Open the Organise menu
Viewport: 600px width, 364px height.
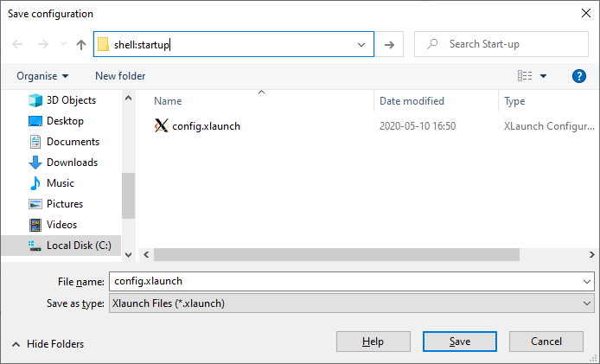click(42, 76)
